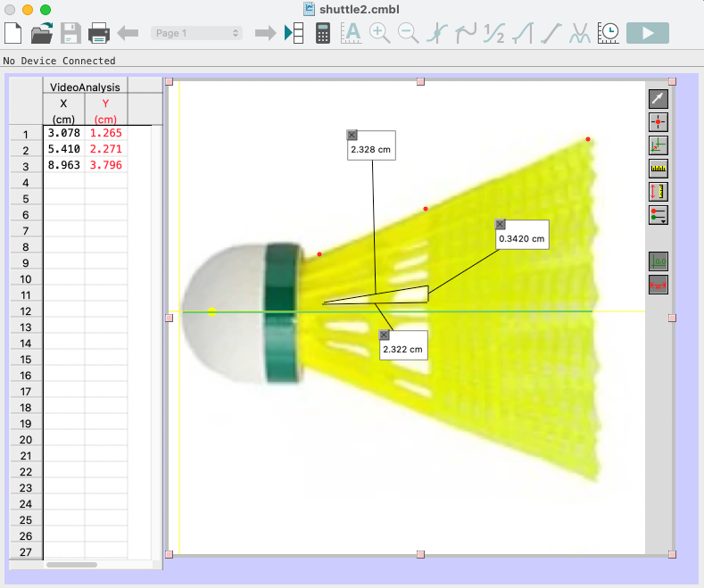Click the Integral toolbar icon
Viewport: 704px width, 588px height.
[523, 33]
